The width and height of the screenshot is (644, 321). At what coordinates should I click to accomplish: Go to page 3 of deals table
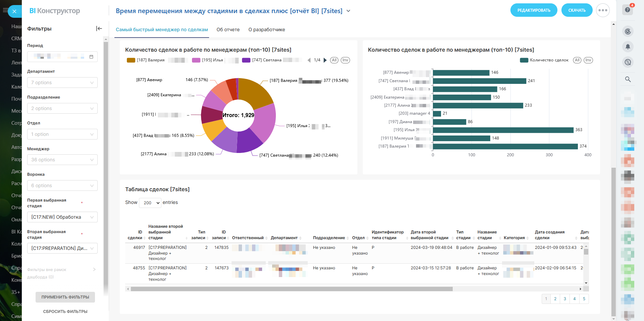565,299
